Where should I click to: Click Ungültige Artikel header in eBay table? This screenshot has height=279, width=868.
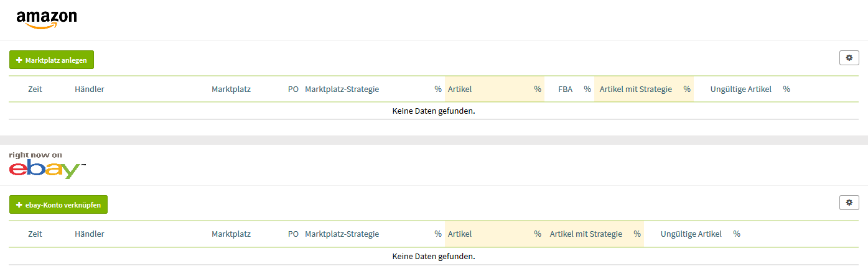pyautogui.click(x=691, y=234)
